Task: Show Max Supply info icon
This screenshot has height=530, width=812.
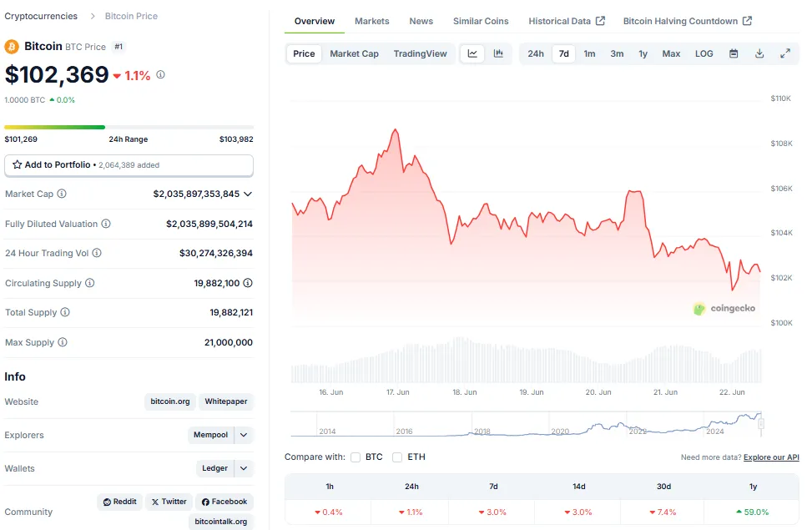Action: tap(62, 342)
